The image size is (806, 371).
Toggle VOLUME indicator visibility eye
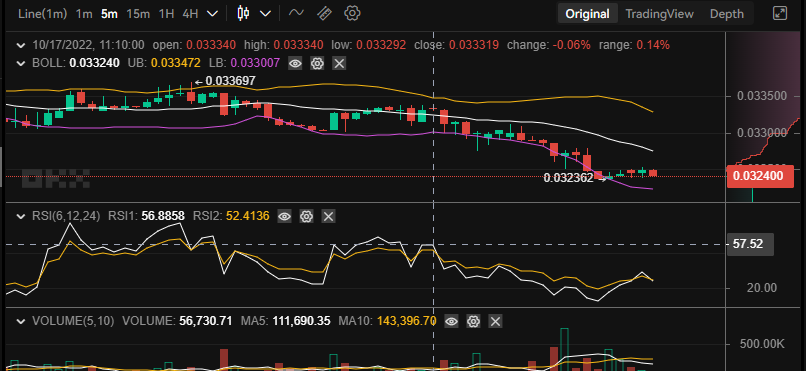tap(451, 322)
